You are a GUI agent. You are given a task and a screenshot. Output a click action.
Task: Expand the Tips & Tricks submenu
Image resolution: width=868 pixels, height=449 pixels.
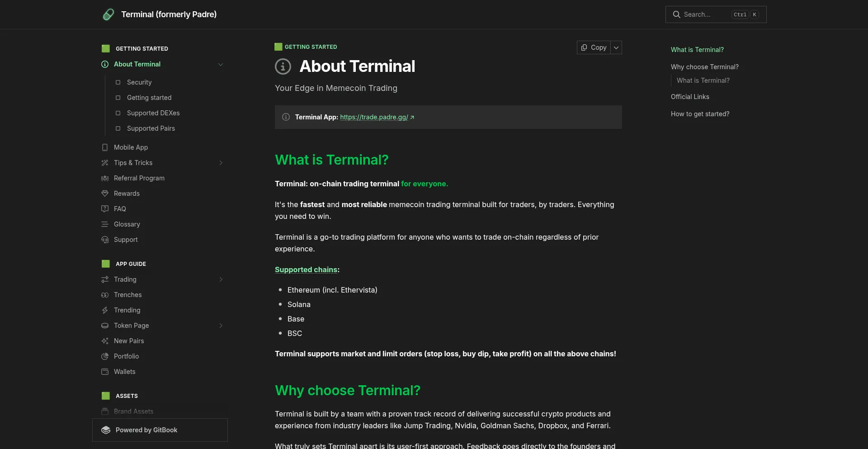pyautogui.click(x=221, y=163)
